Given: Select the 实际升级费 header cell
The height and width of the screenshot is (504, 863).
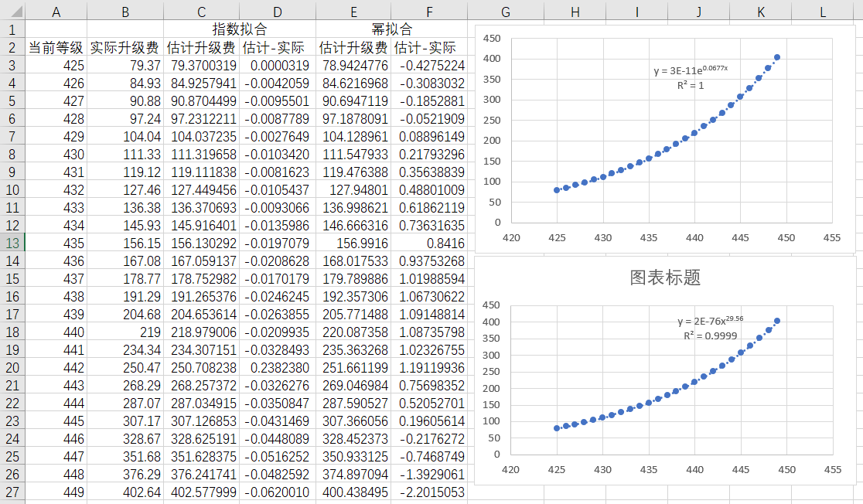Looking at the screenshot, I should [x=125, y=47].
